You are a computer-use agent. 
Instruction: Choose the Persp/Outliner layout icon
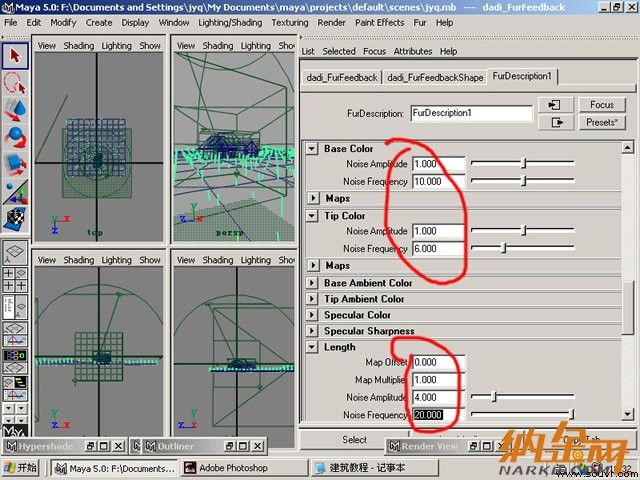pyautogui.click(x=15, y=307)
